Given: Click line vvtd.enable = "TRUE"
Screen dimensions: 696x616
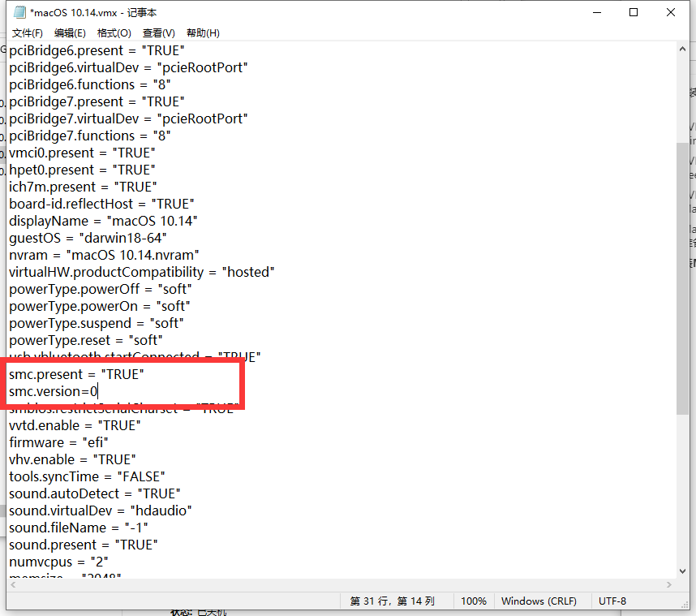Looking at the screenshot, I should (x=75, y=425).
